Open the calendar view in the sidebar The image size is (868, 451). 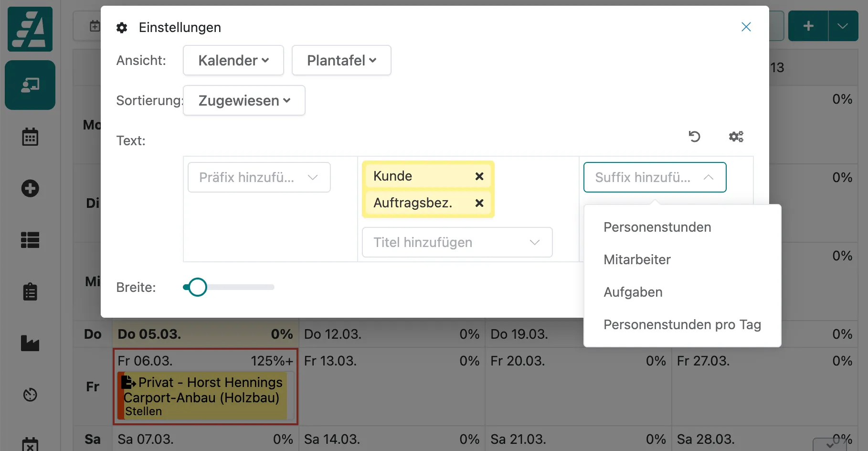coord(30,137)
